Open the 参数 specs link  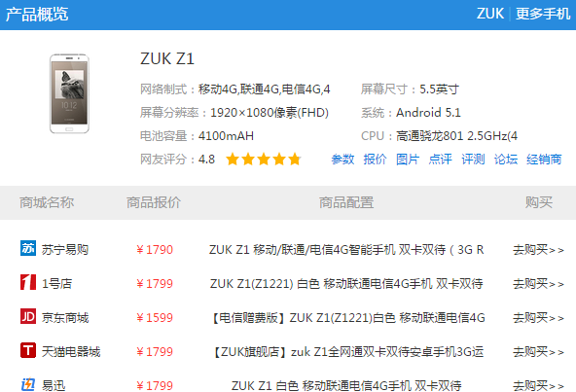pyautogui.click(x=342, y=160)
